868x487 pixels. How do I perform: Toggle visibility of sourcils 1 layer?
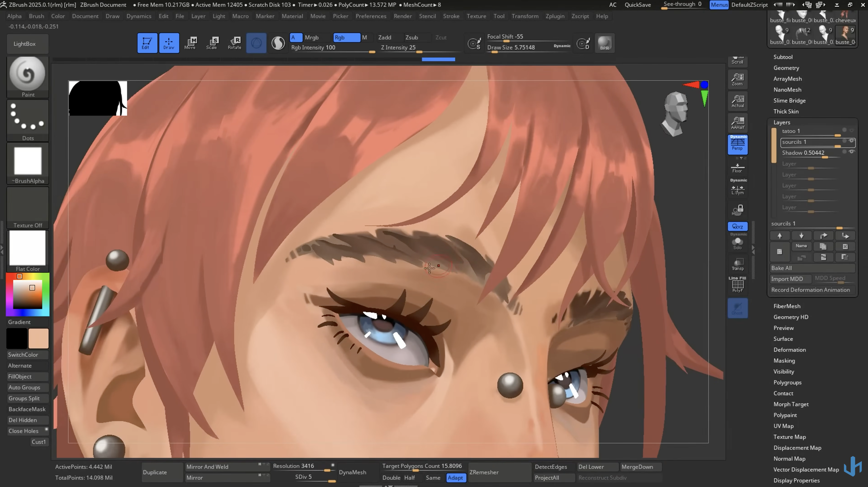coord(852,141)
